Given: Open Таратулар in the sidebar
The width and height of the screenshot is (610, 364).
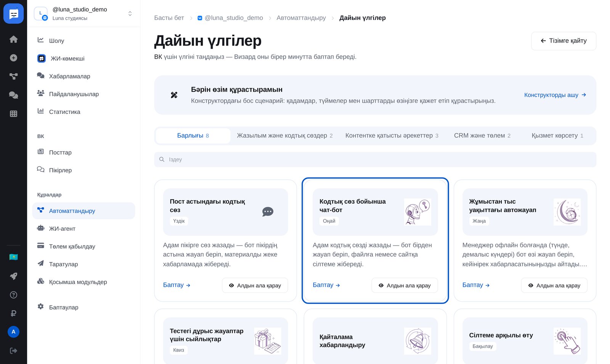Looking at the screenshot, I should coord(83,264).
